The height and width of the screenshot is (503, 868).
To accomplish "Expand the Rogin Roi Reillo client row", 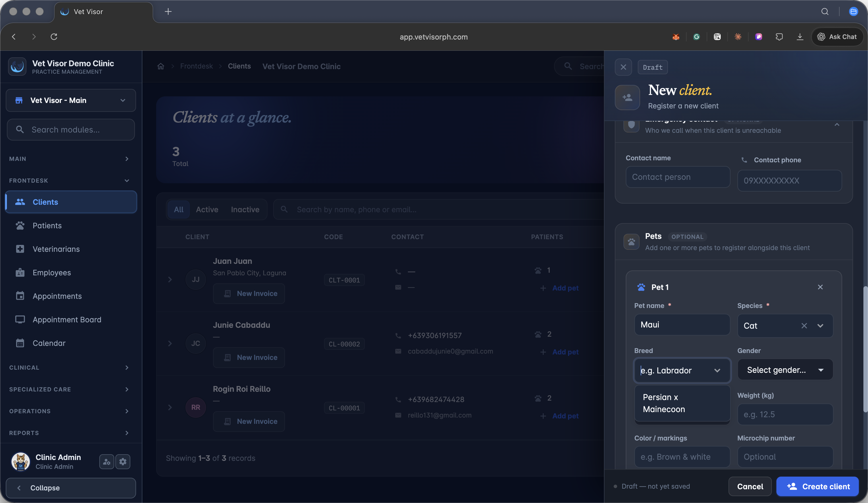I will tap(170, 407).
